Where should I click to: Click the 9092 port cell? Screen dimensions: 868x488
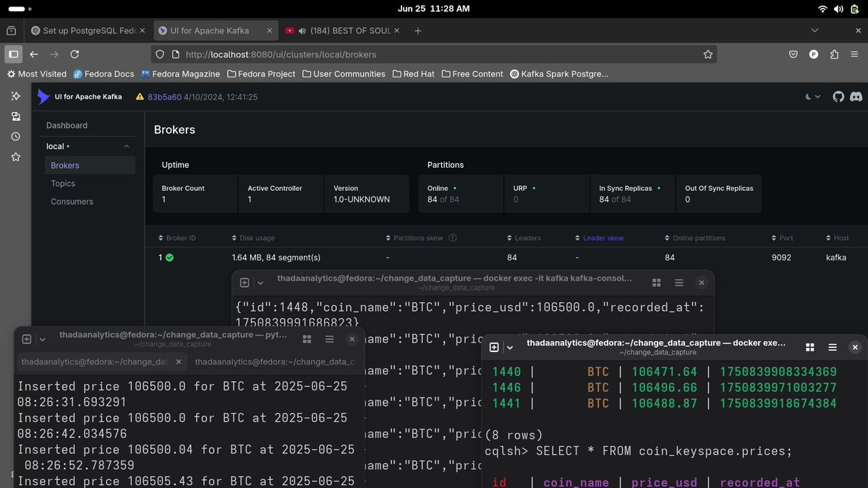tap(781, 257)
